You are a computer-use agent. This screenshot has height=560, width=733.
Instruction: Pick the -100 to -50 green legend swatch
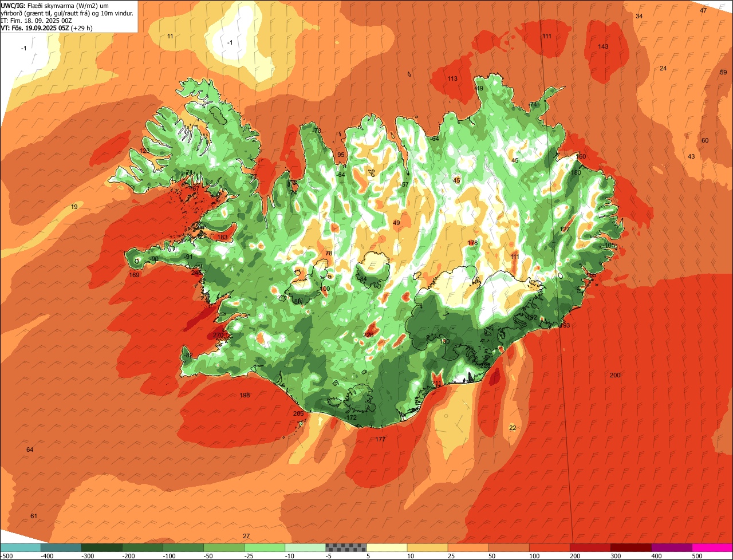tap(183, 547)
